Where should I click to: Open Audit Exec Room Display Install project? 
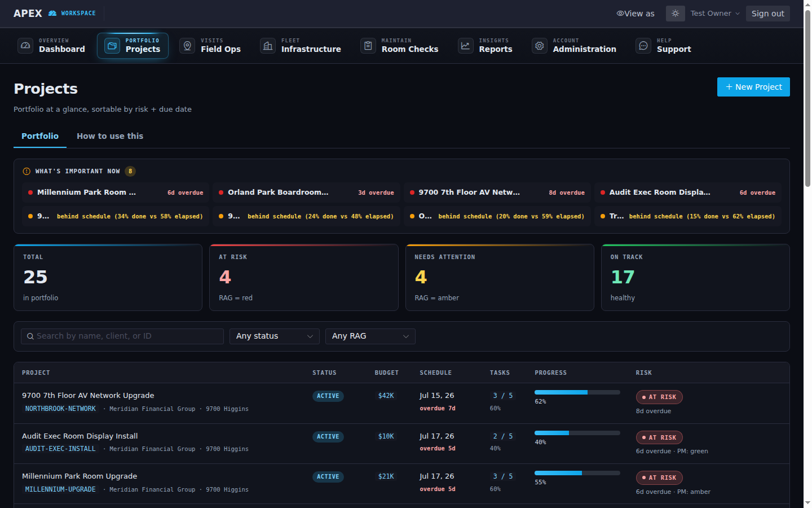[80, 436]
